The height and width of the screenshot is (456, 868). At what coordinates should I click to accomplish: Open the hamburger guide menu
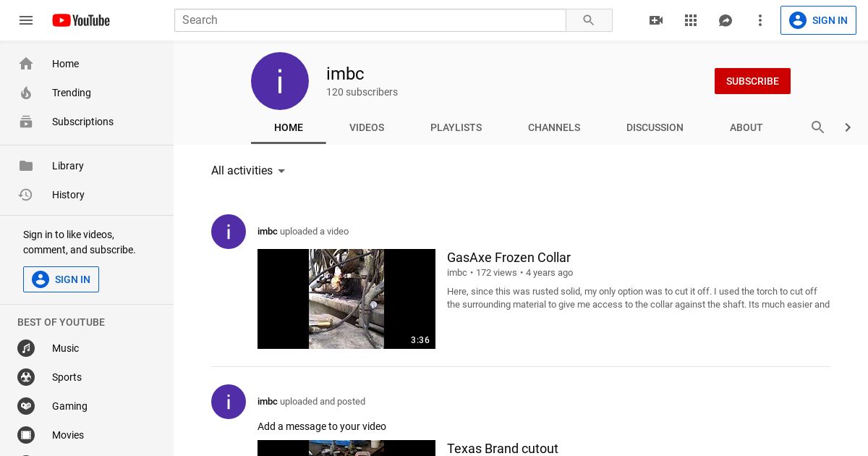(x=26, y=20)
